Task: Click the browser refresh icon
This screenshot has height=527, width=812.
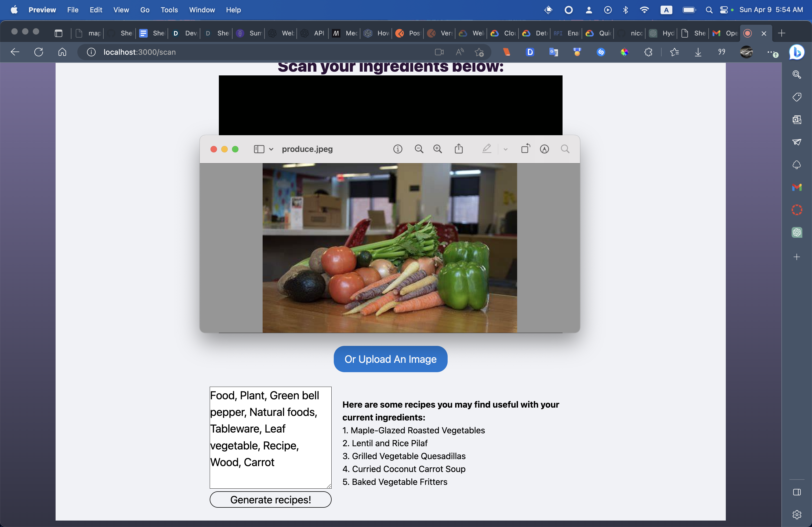Action: [39, 52]
